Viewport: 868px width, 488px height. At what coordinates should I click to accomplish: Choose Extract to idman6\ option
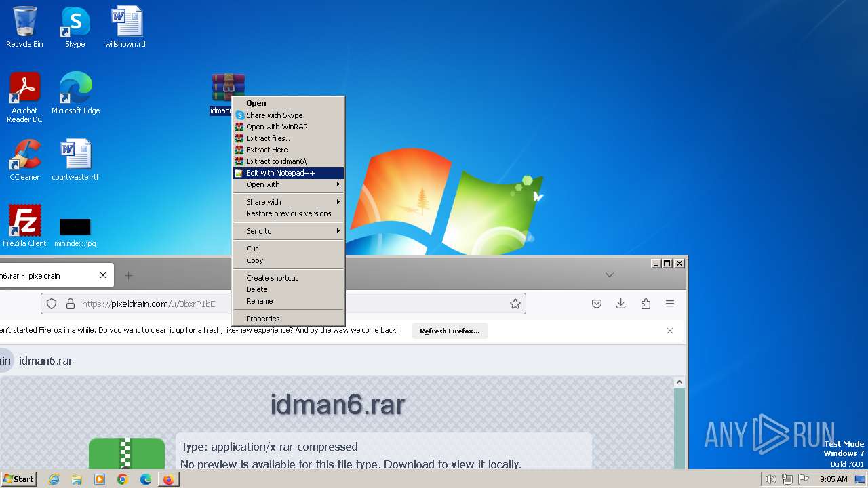pyautogui.click(x=288, y=161)
